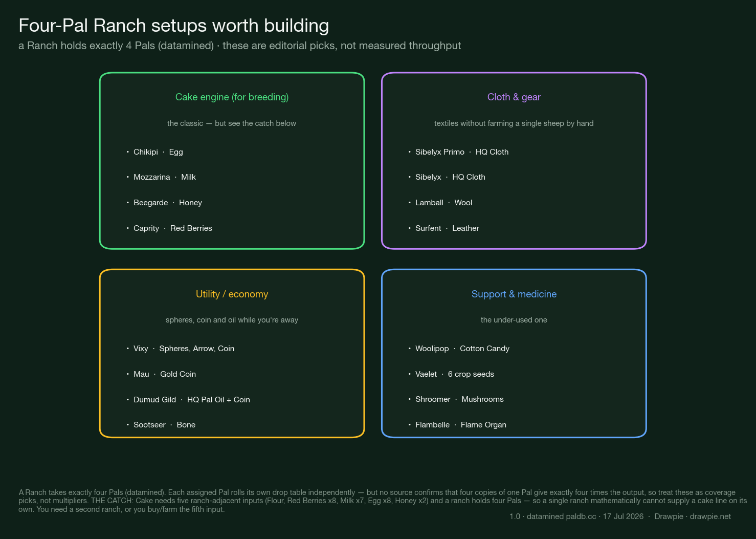Viewport: 756px width, 539px height.
Task: Click the Beegarde · Honey entry
Action: pos(164,203)
